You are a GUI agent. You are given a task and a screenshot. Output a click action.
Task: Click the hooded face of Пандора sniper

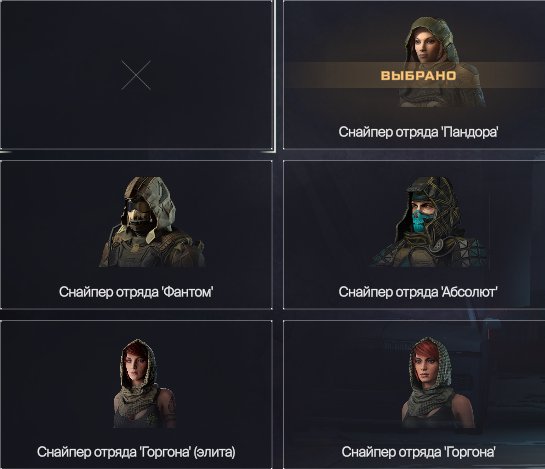pos(426,46)
